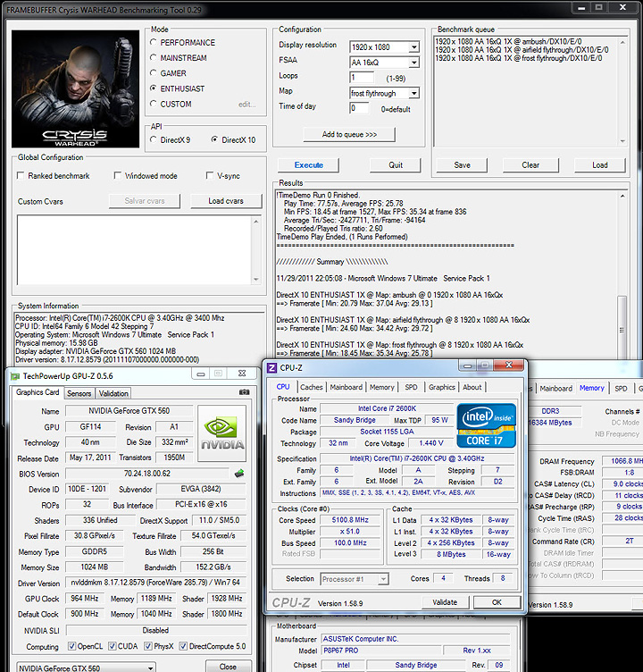Viewport: 643px width, 672px height.
Task: Click the BIOS save chip icon in GPU-Z
Action: (x=239, y=474)
